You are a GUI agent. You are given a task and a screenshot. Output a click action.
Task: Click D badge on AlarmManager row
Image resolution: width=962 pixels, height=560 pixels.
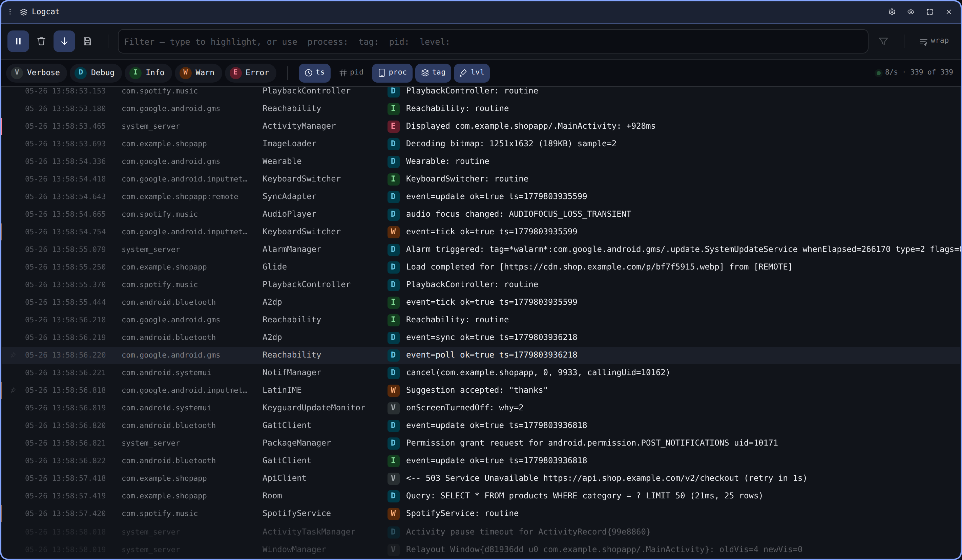coord(393,250)
